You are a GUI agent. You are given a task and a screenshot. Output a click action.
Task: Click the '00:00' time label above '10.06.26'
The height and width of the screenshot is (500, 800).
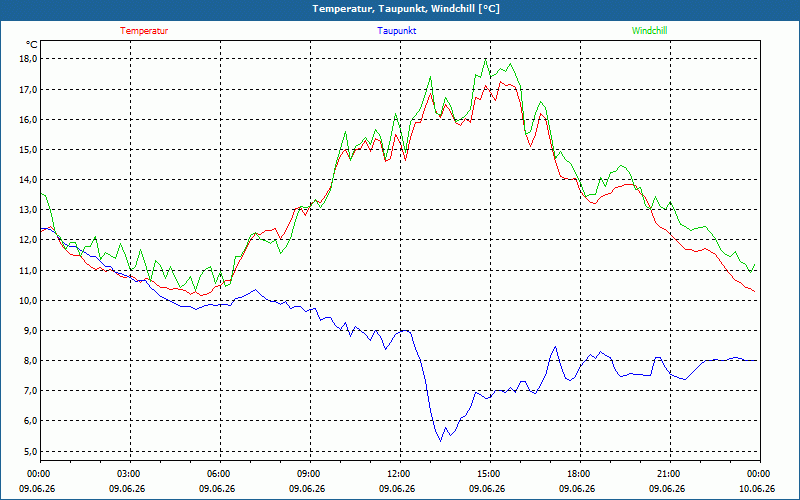(x=757, y=474)
